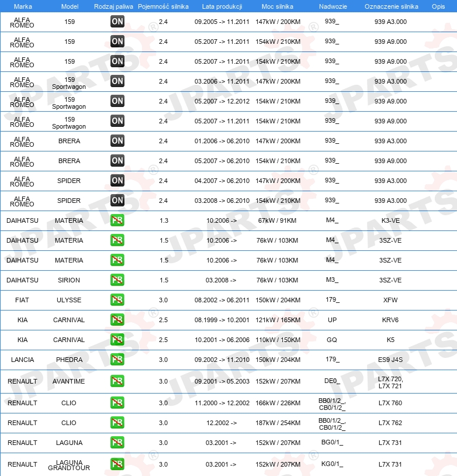This screenshot has width=457, height=476.
Task: Click engine code XFW
Action: pos(390,300)
